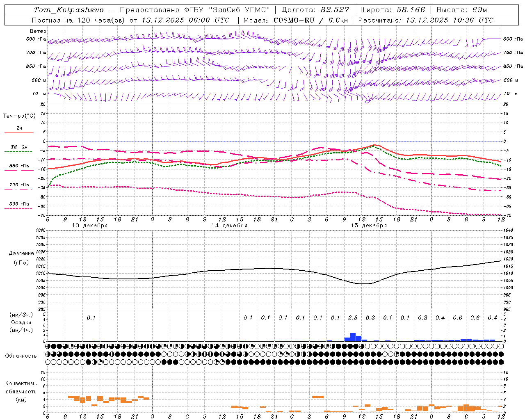Screen dimensions: 525x420
Task: Click the Высота: 69м value
Action: click(462, 10)
